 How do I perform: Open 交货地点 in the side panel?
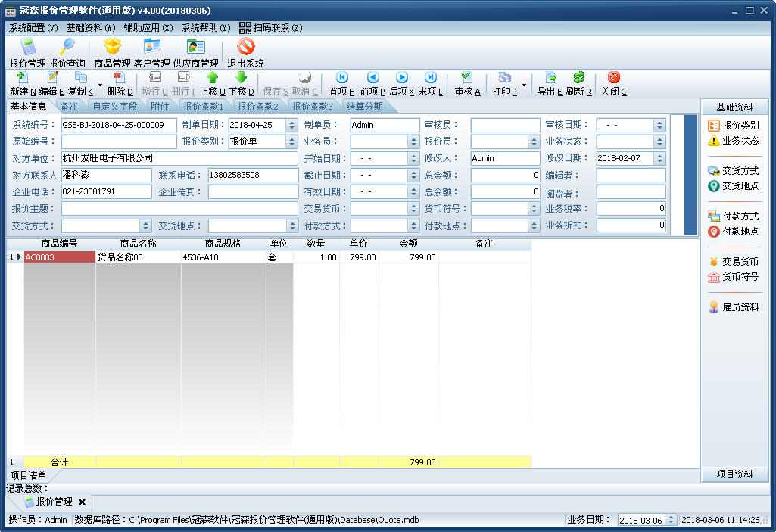[734, 186]
